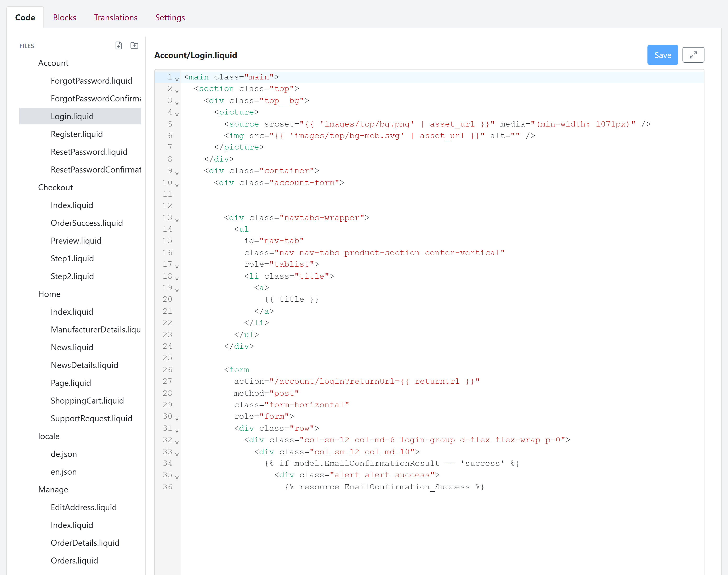Viewport: 728px width, 575px height.
Task: Collapse code fold on line 31
Action: pos(177,431)
